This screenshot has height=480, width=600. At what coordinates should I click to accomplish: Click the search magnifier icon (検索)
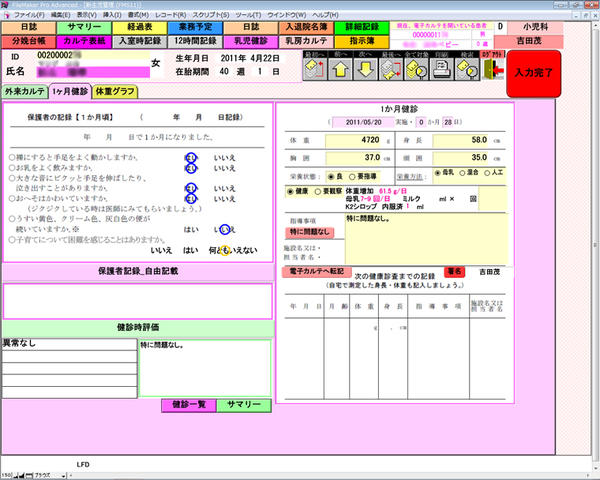pyautogui.click(x=467, y=69)
